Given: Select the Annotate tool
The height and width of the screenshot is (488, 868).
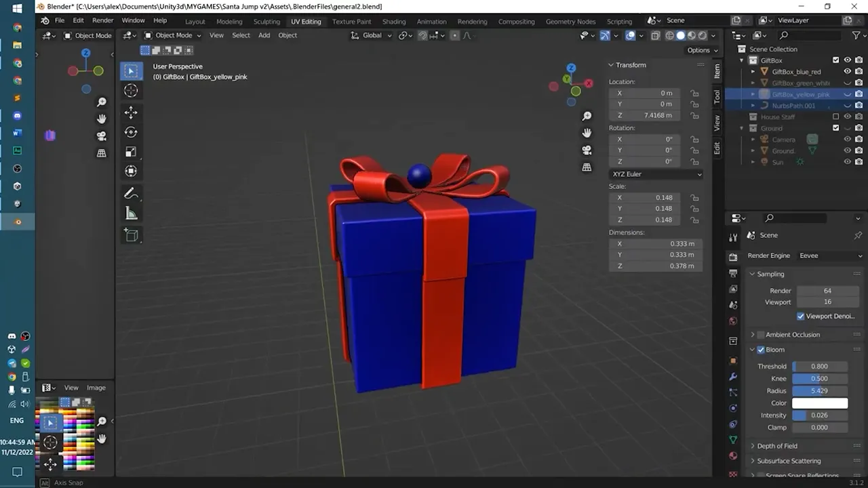Looking at the screenshot, I should point(132,194).
